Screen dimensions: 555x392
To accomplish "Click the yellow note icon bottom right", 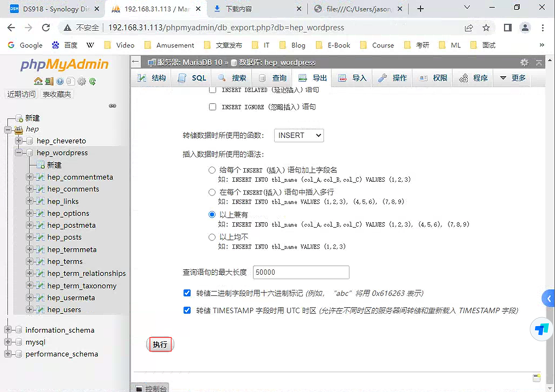I will tap(537, 378).
